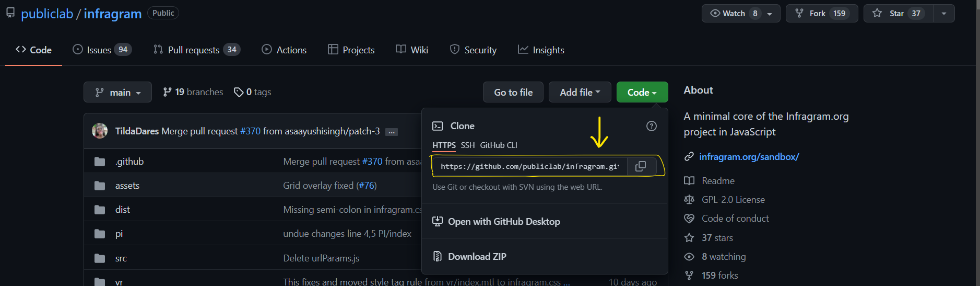Screen dimensions: 980x286
Task: Fork the infragram repository
Action: pos(822,14)
